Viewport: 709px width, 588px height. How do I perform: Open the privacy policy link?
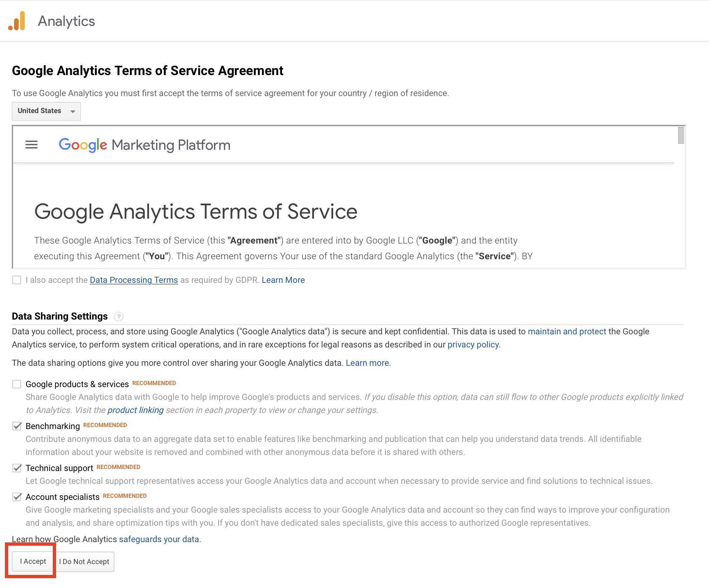474,344
